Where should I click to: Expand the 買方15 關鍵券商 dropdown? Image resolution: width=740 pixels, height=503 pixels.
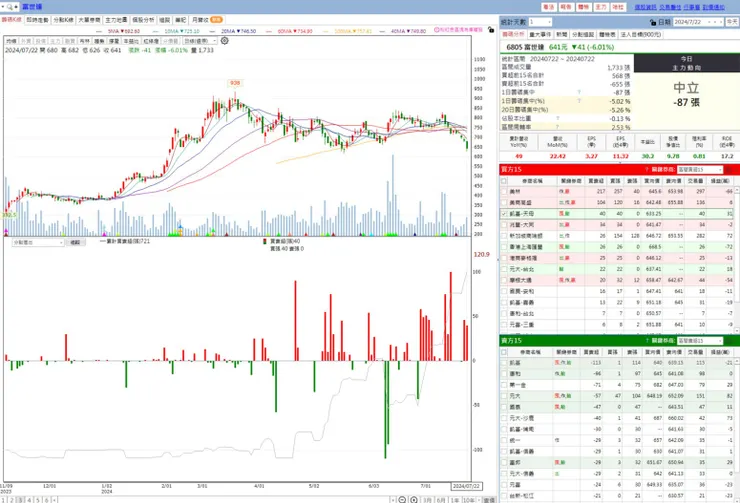click(699, 169)
